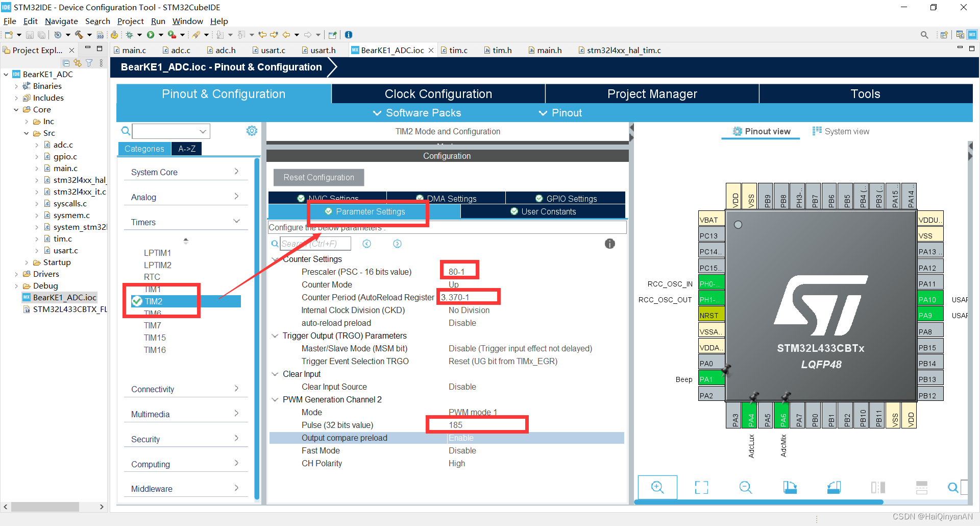Image resolution: width=980 pixels, height=526 pixels.
Task: Build the project with the hammer icon
Action: pyautogui.click(x=79, y=35)
